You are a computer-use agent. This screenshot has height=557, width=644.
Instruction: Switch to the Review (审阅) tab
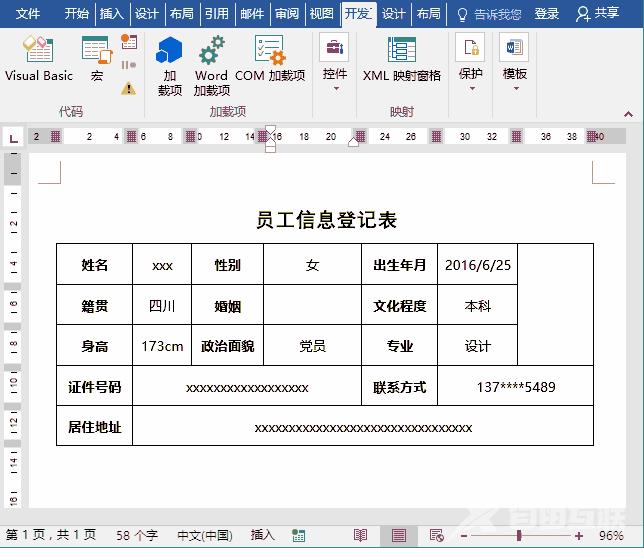click(x=287, y=14)
